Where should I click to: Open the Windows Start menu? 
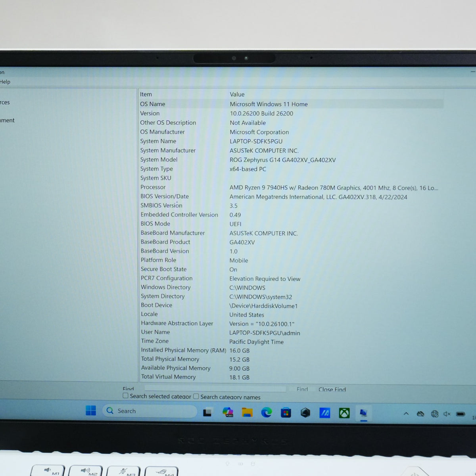[91, 411]
